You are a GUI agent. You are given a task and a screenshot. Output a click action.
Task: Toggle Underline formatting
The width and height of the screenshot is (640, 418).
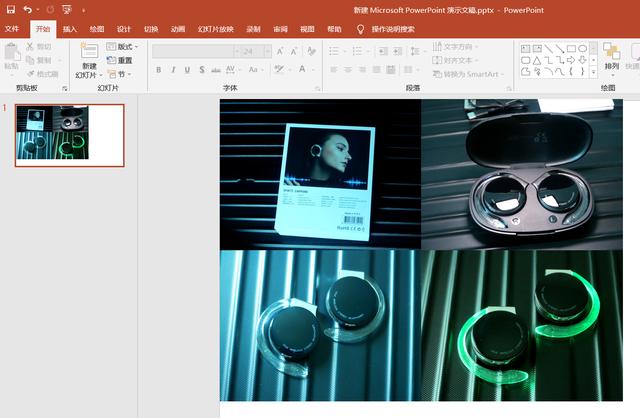tap(187, 70)
